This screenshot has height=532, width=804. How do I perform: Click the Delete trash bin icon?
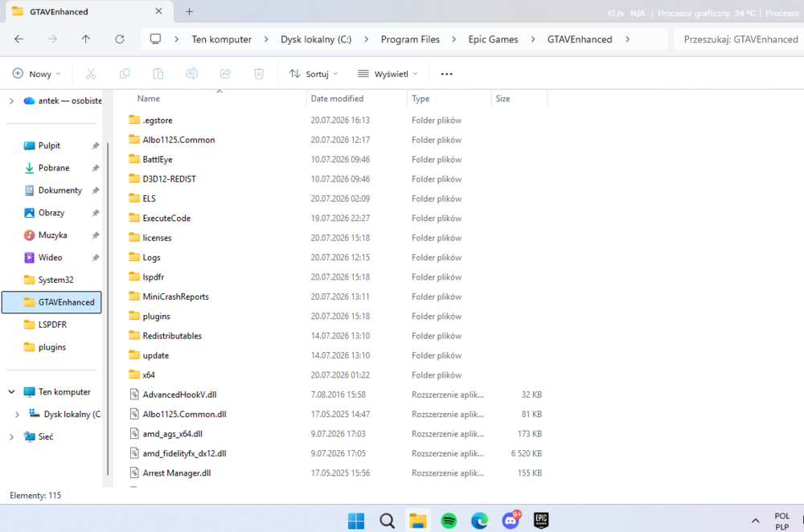pyautogui.click(x=259, y=74)
